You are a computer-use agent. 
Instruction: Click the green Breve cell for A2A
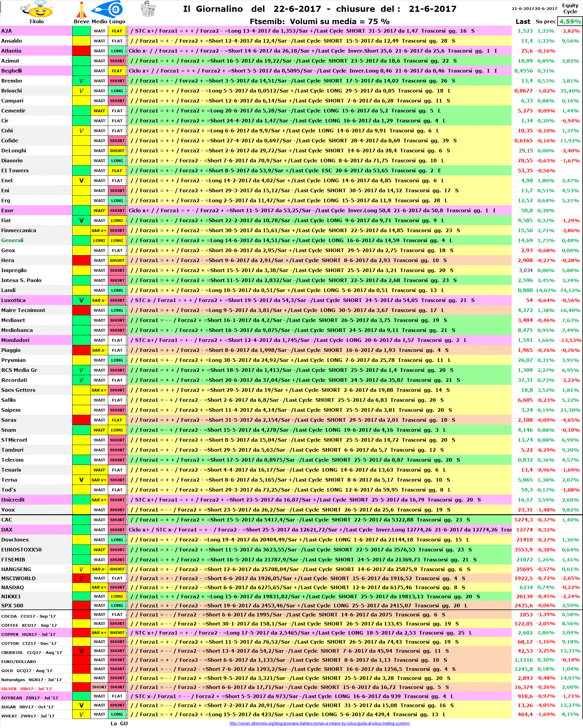pyautogui.click(x=81, y=31)
